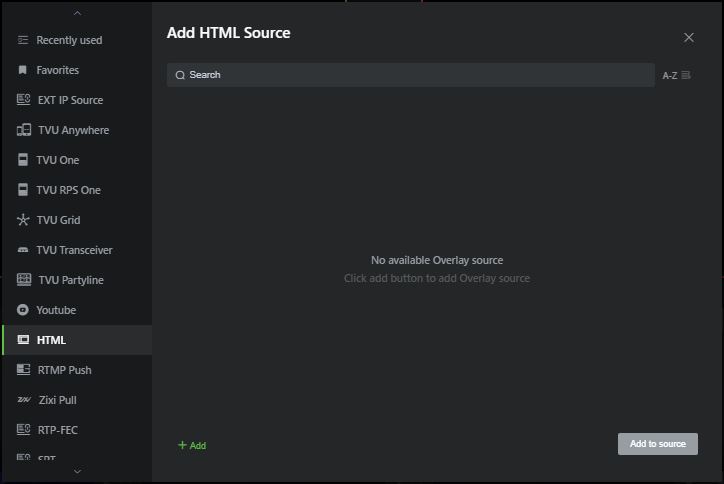This screenshot has height=484, width=724.
Task: Click the RTMP Push icon
Action: [x=23, y=369]
